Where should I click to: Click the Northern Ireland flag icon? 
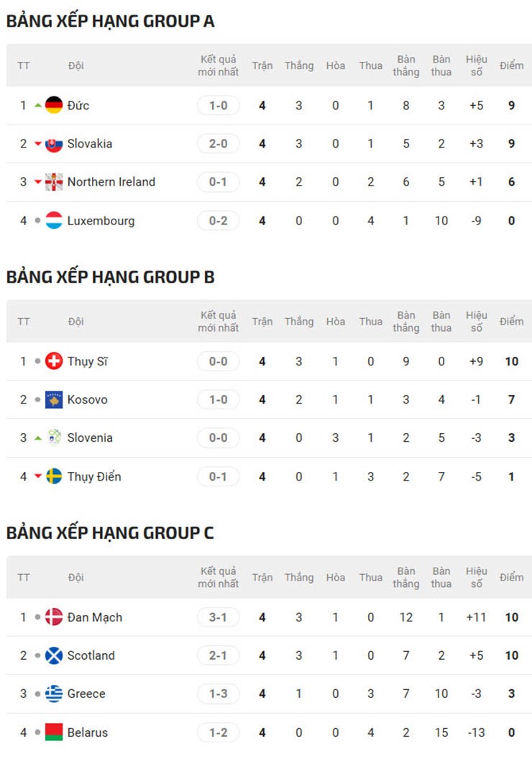[54, 182]
